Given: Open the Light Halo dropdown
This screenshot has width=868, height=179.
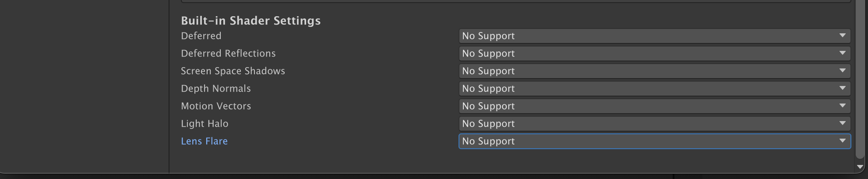Looking at the screenshot, I should click(654, 124).
